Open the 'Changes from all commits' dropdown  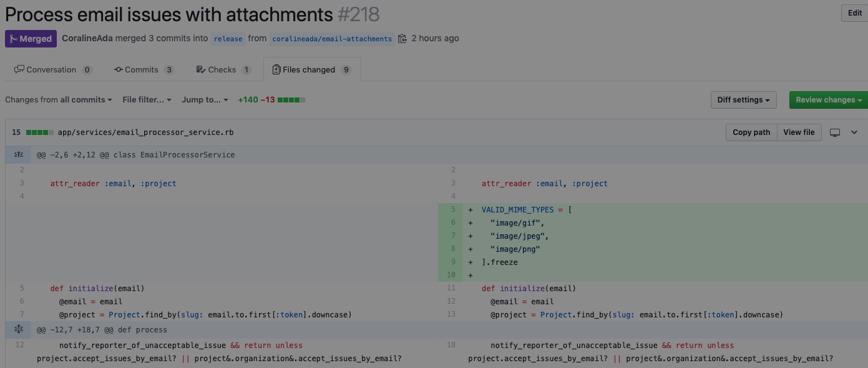click(59, 100)
